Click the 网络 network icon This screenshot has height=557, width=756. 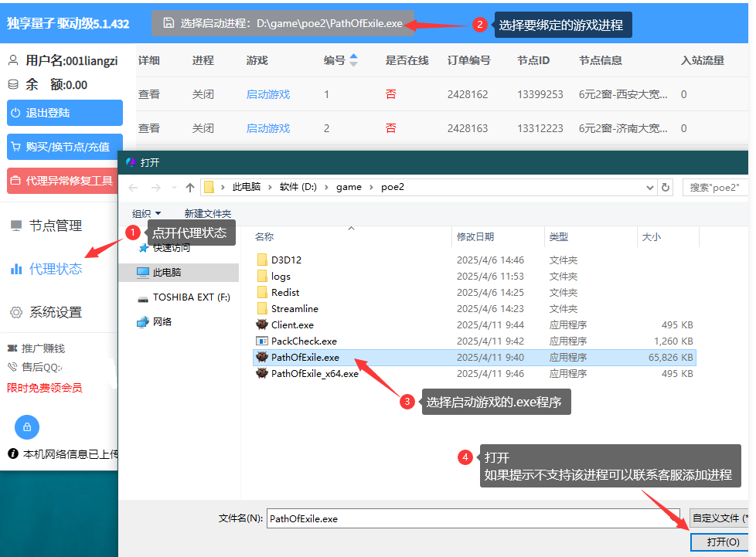coord(143,322)
